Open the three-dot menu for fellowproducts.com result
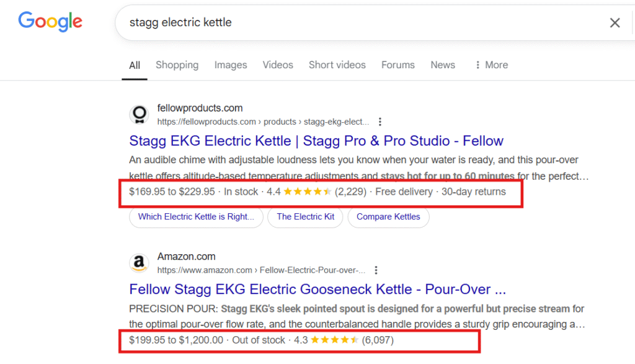This screenshot has width=635, height=364. click(x=380, y=122)
